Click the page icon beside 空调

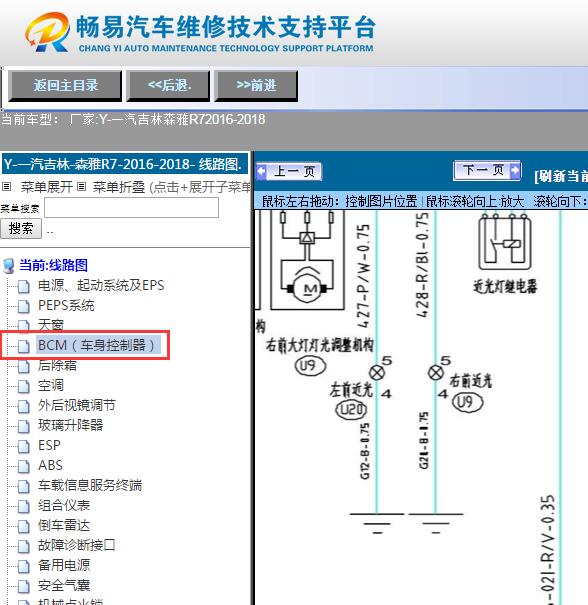24,386
